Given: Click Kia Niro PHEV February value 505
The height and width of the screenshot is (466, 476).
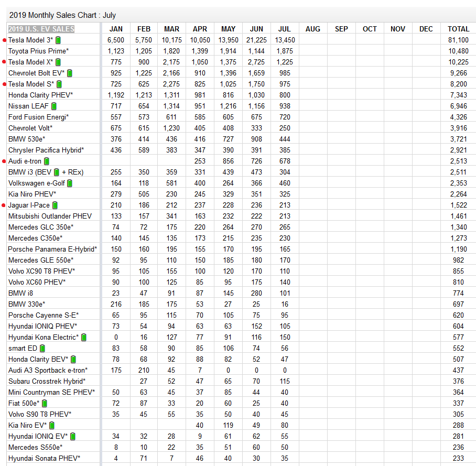Looking at the screenshot, I should tap(144, 194).
